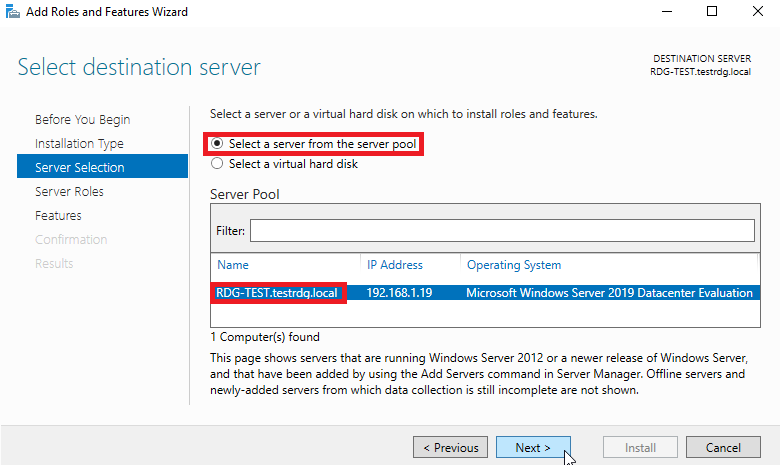This screenshot has width=782, height=465.
Task: Click the 192.168.1.19 IP address cell
Action: (x=399, y=293)
